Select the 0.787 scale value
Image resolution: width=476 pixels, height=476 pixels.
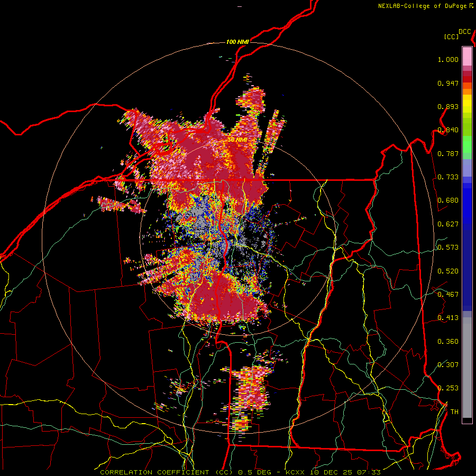pos(448,153)
